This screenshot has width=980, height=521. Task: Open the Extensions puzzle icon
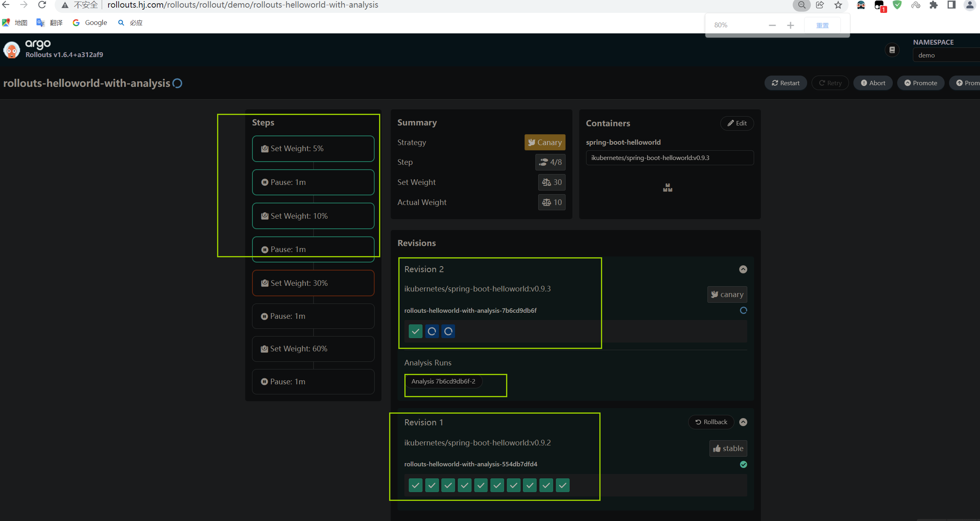point(933,5)
